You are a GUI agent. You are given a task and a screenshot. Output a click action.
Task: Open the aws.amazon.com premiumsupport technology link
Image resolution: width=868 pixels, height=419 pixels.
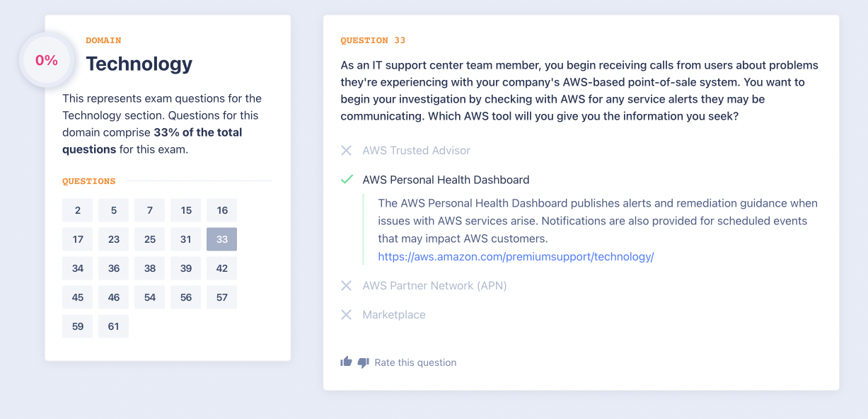[x=516, y=256]
